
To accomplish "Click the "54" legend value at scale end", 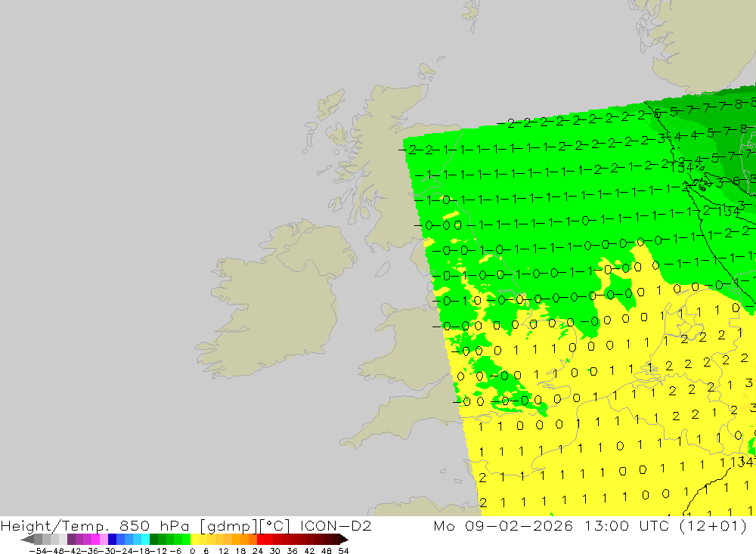I will tap(343, 551).
